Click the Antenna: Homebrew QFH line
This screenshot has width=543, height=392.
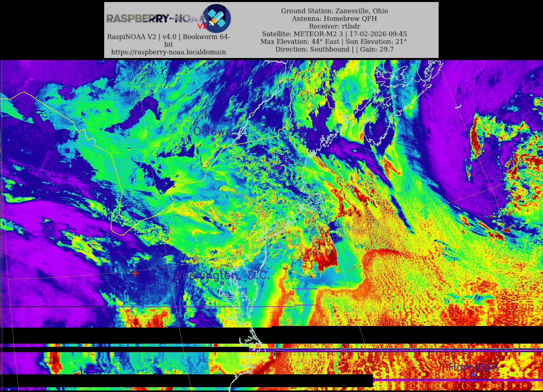334,18
